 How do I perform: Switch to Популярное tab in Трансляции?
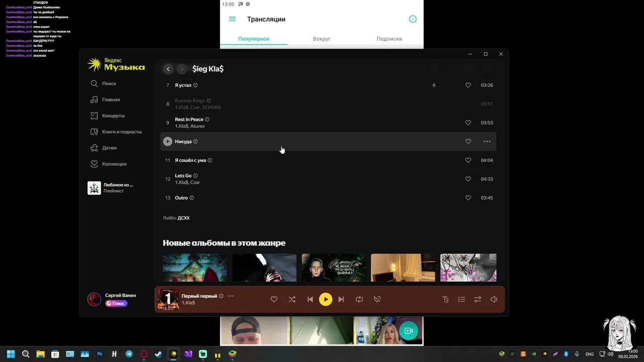pos(254,39)
